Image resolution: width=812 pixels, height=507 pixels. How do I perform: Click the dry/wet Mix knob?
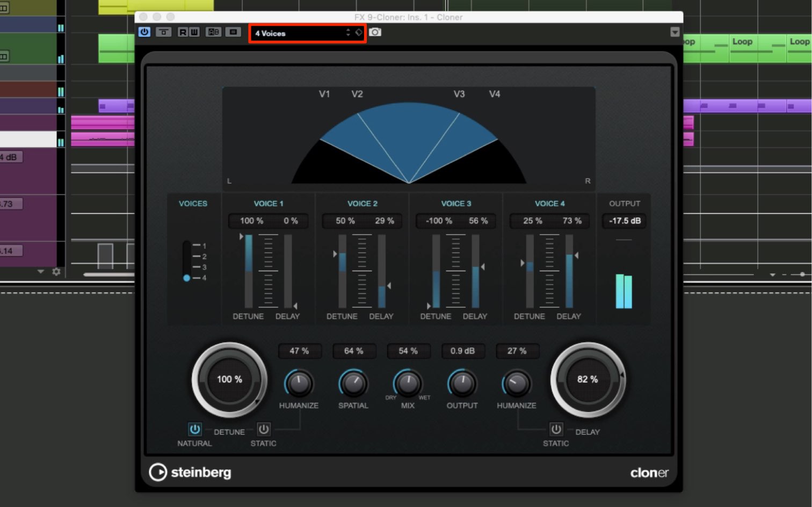click(x=408, y=383)
